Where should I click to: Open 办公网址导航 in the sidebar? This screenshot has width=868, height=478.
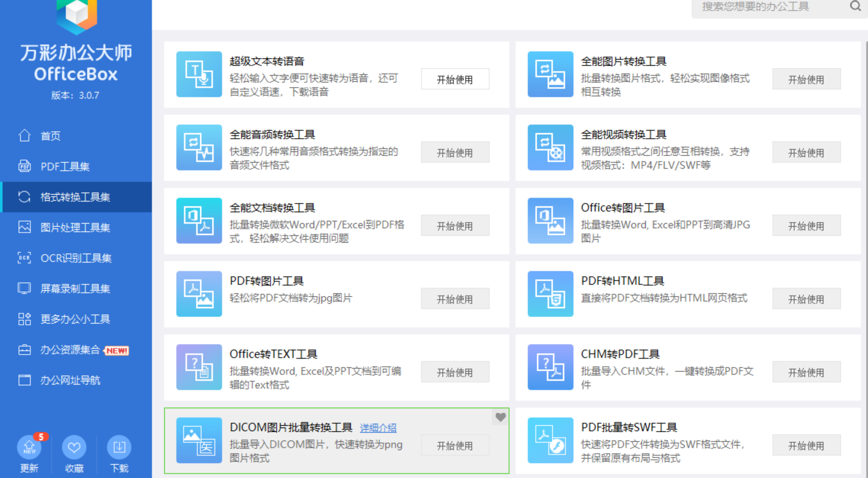[x=76, y=380]
